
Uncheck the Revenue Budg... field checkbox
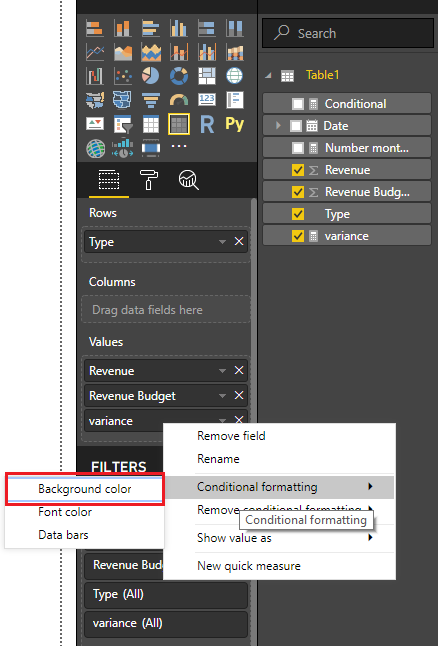point(298,192)
